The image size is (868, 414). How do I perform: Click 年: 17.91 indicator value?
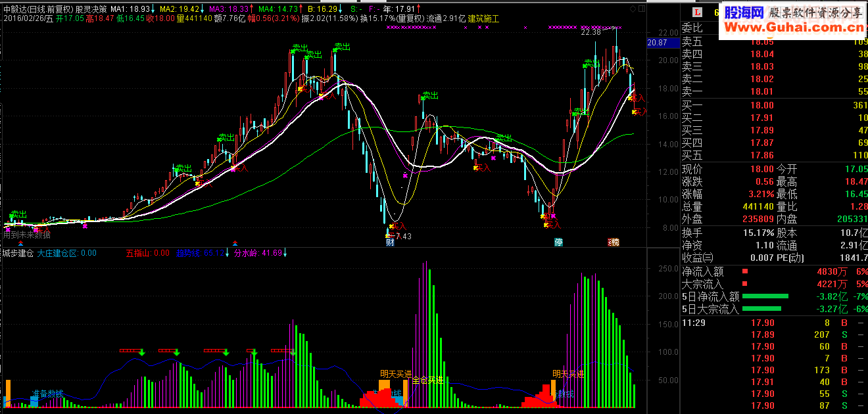point(398,9)
